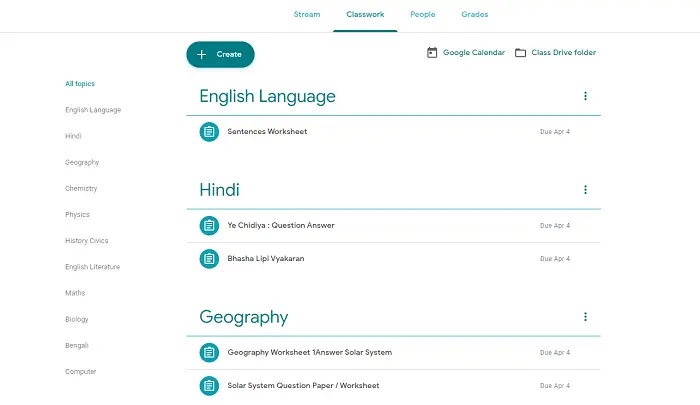This screenshot has height=405, width=700.
Task: Filter by History Civics topic in the sidebar
Action: coord(87,241)
